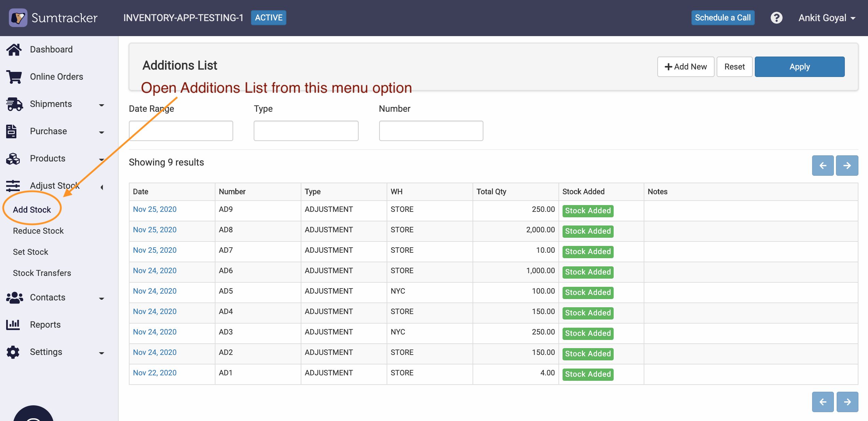Click the Total Qty column header

pos(515,192)
